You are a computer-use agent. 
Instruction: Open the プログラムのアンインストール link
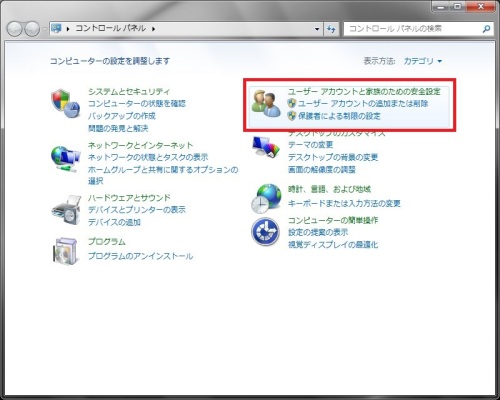tap(140, 256)
